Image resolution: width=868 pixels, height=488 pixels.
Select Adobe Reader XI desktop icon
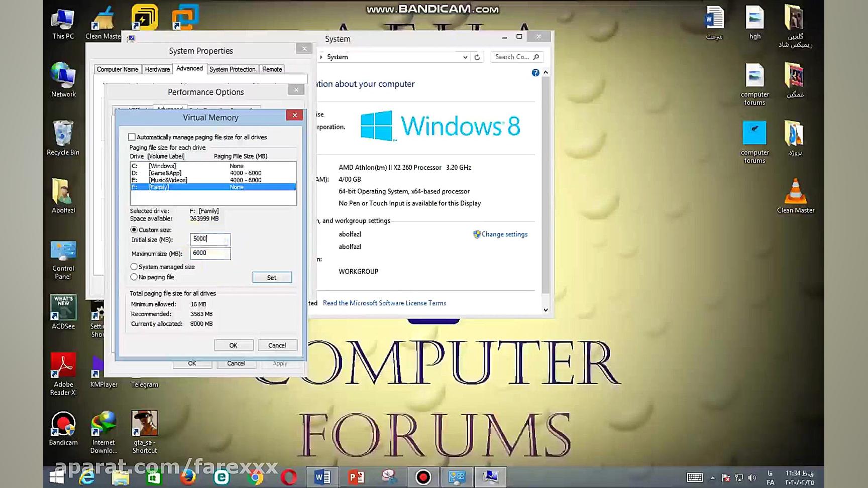(63, 374)
